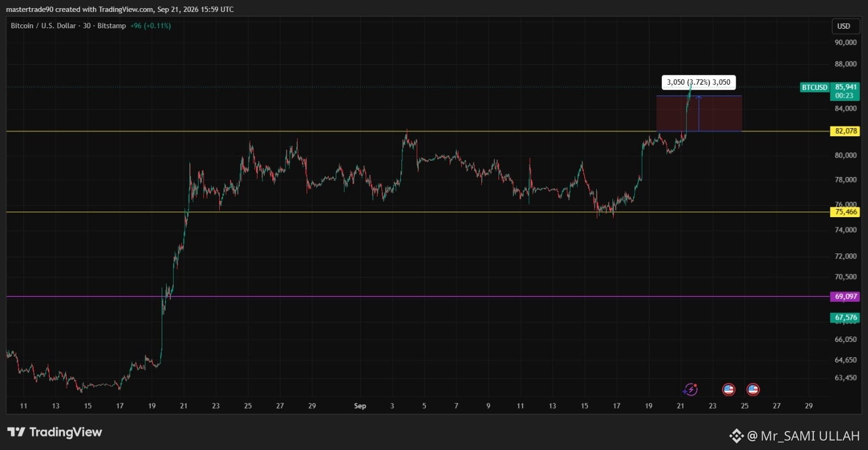
Task: Click the 67,576 green price label
Action: tap(845, 318)
